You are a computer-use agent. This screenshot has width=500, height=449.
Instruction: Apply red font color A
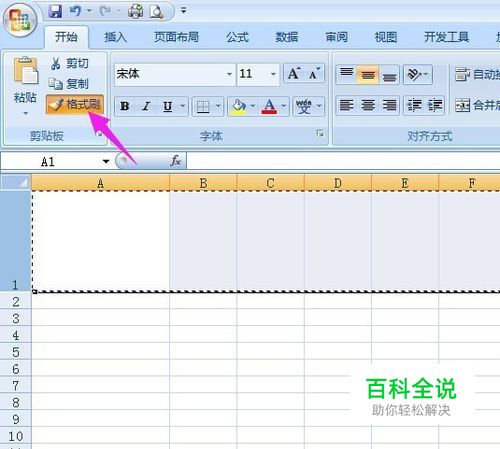tap(269, 106)
